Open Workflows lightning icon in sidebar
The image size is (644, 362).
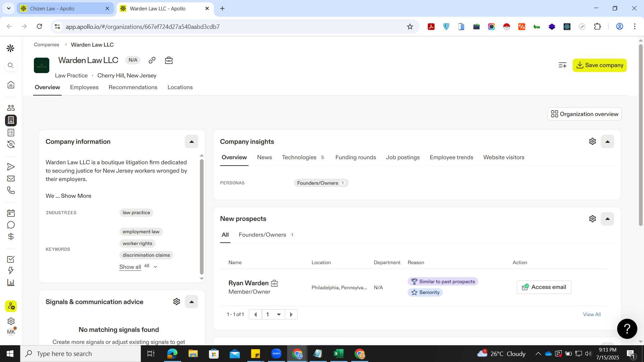11,270
